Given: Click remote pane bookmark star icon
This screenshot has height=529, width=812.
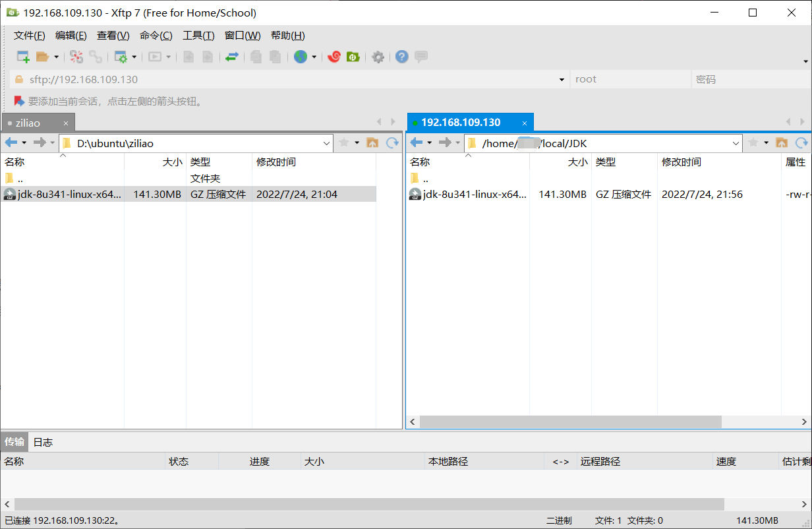Looking at the screenshot, I should tap(753, 142).
